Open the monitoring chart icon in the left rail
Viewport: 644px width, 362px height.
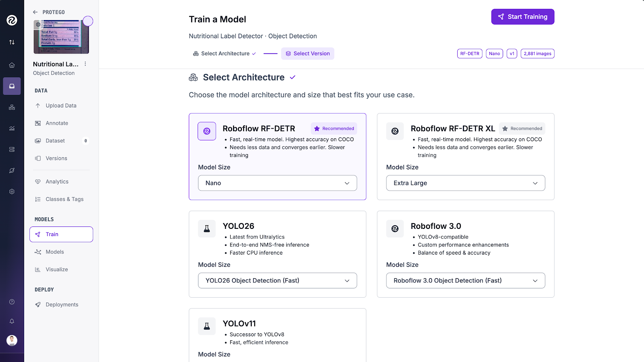[12, 128]
